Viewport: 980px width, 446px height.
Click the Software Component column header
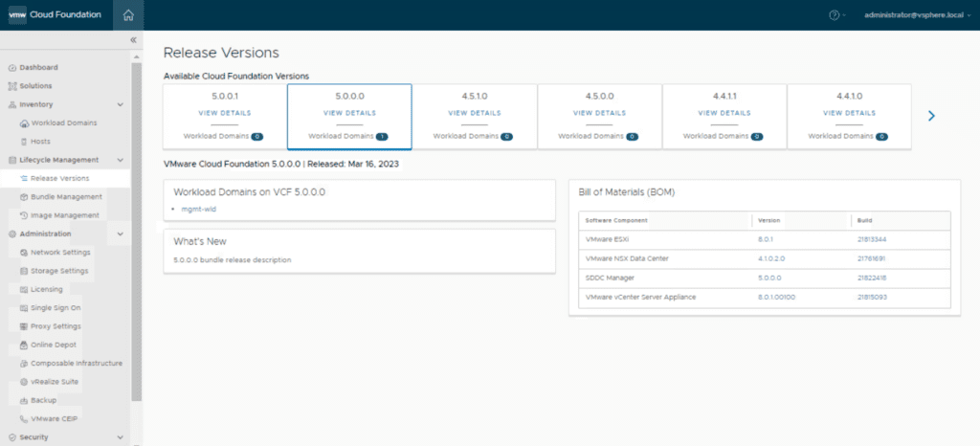616,220
